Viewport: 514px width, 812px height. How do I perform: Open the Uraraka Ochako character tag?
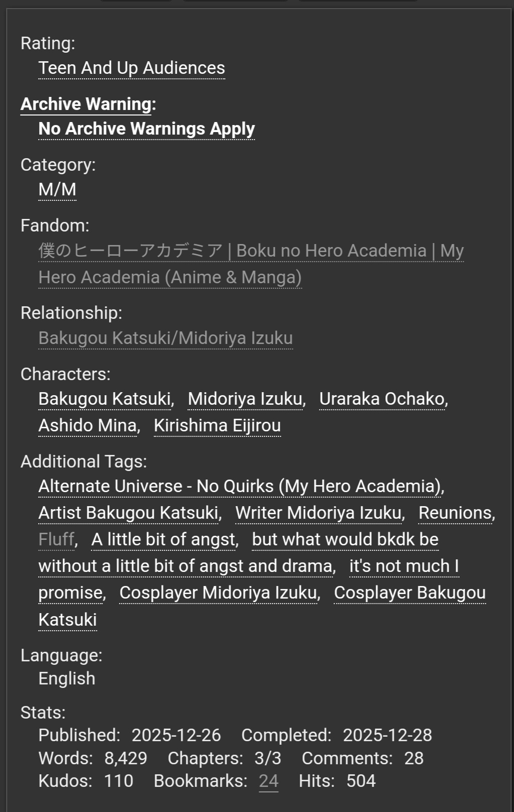coord(382,399)
